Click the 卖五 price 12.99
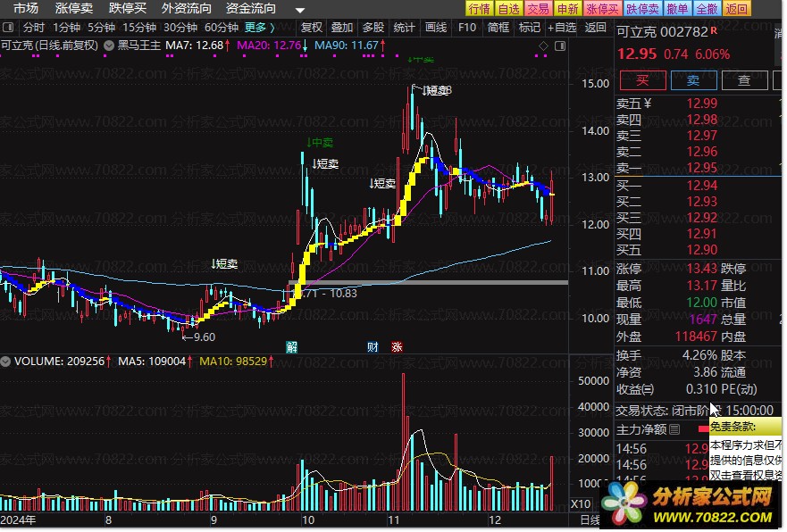This screenshot has width=787, height=532. pyautogui.click(x=702, y=104)
